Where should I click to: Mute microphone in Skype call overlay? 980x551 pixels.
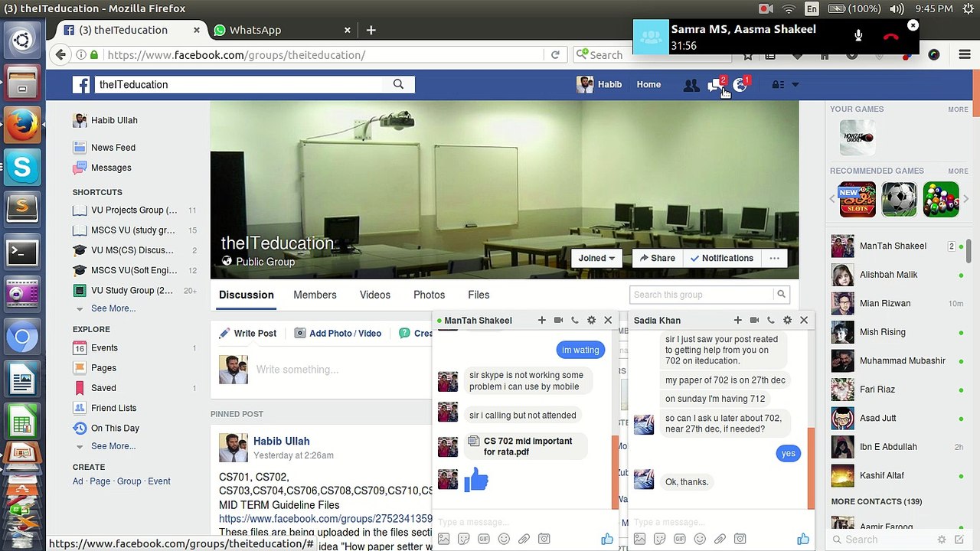[x=858, y=36]
